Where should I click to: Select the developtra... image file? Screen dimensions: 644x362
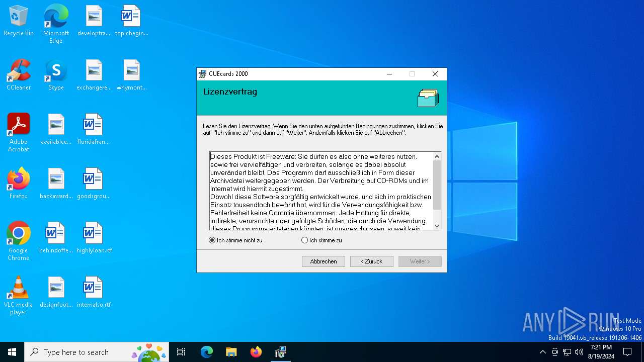click(94, 21)
